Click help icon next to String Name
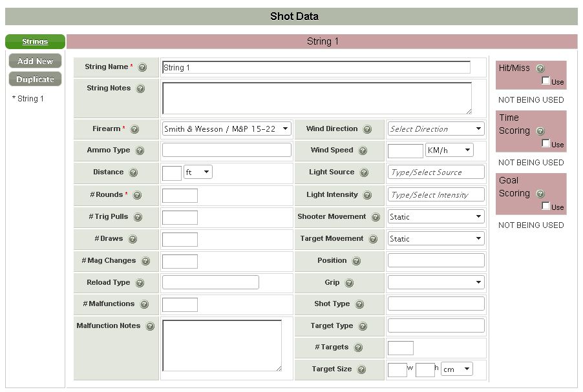The width and height of the screenshot is (583, 392). [x=142, y=67]
